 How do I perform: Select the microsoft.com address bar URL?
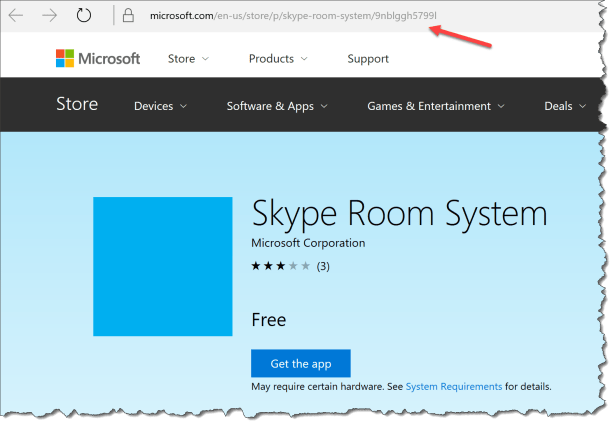pyautogui.click(x=293, y=16)
